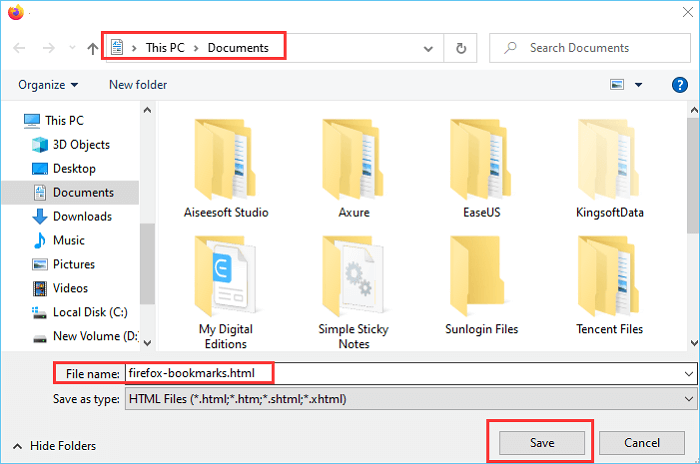Screen dimensions: 700x464
Task: Select the EaseUS folder
Action: click(481, 169)
